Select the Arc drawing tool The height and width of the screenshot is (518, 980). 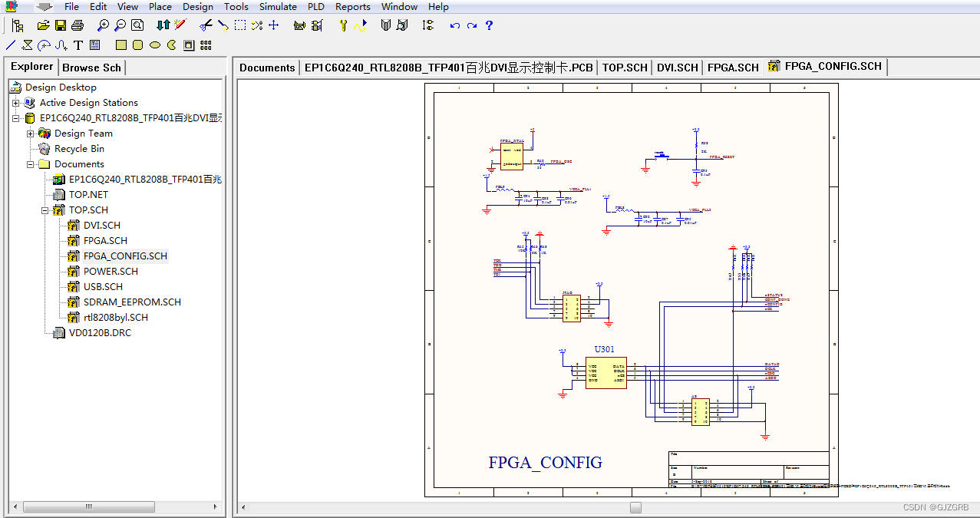tap(43, 45)
